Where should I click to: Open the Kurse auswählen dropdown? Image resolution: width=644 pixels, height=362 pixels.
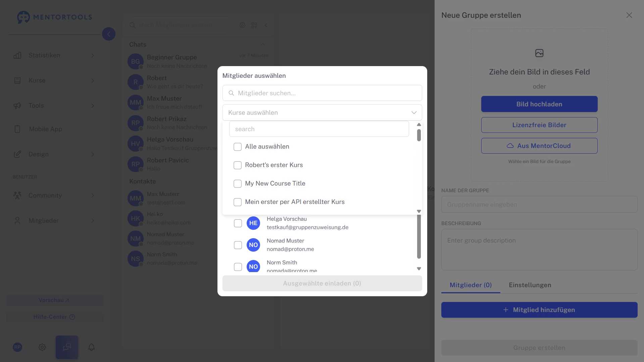(x=322, y=113)
